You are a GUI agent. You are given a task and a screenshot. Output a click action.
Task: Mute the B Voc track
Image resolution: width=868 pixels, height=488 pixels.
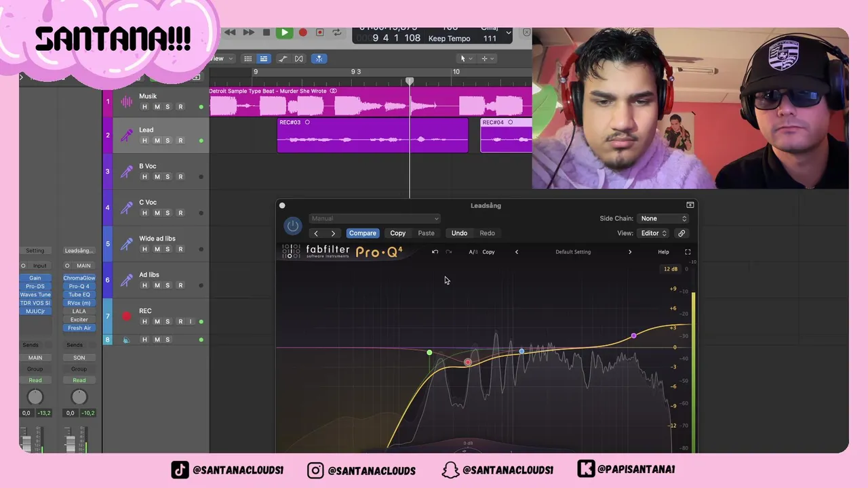[157, 177]
